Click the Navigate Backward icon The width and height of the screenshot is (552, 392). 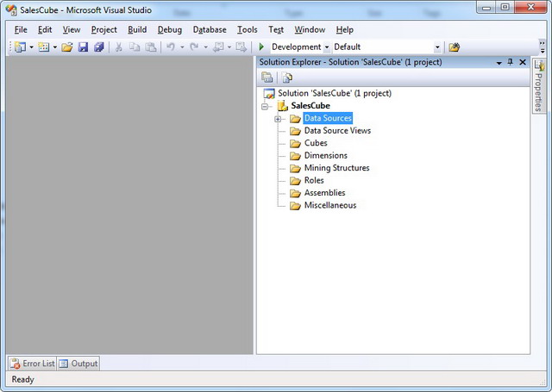point(218,47)
